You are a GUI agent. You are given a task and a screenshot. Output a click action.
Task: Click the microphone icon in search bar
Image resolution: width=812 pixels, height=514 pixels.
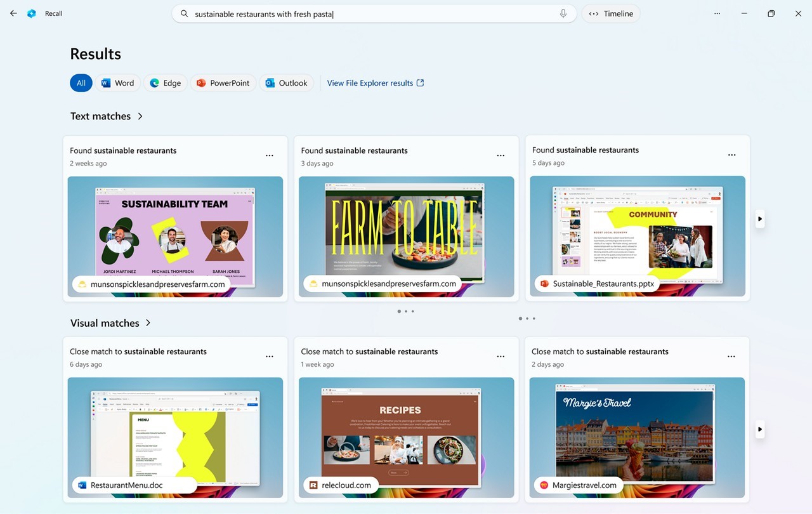563,13
